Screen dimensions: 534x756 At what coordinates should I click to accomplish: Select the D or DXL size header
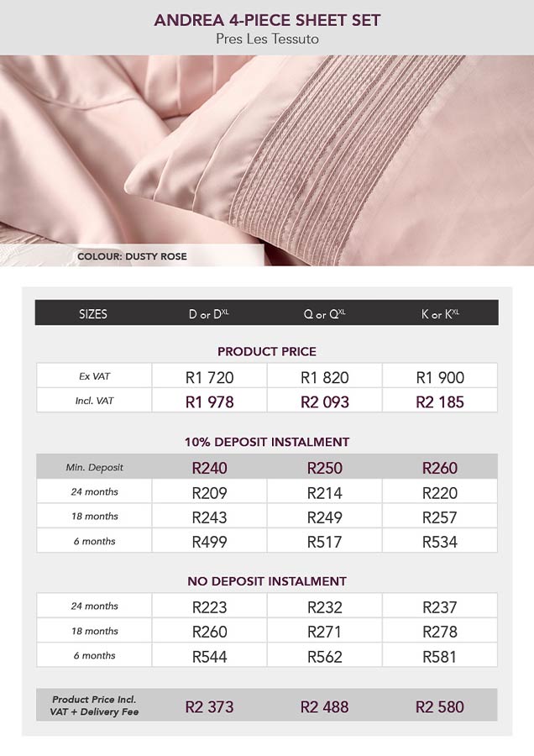(x=209, y=314)
